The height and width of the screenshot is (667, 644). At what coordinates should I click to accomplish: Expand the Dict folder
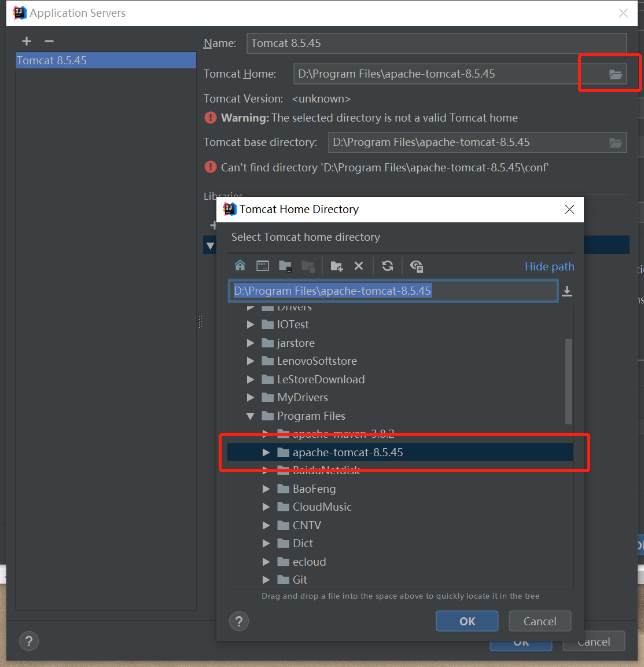266,544
